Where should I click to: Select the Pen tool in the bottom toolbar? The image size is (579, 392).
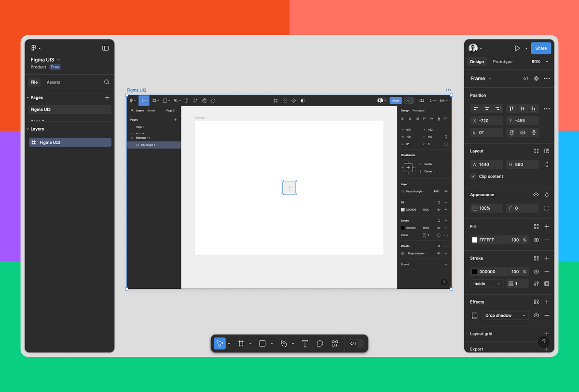(284, 343)
